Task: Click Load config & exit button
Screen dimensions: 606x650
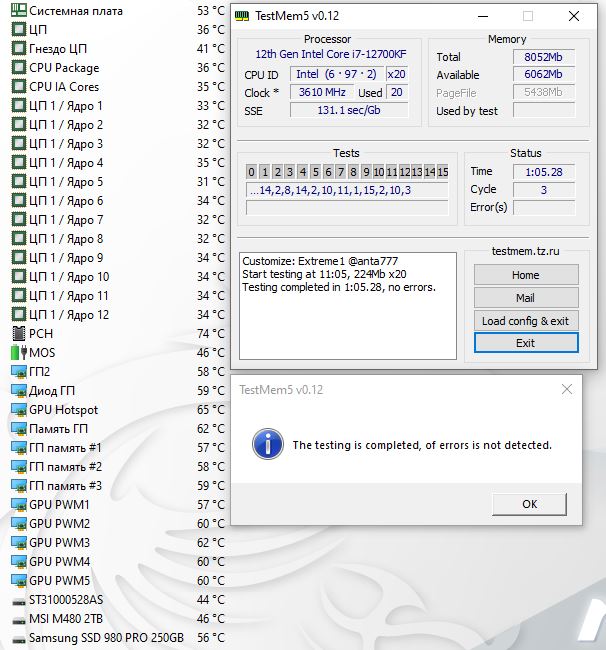Action: pyautogui.click(x=526, y=321)
